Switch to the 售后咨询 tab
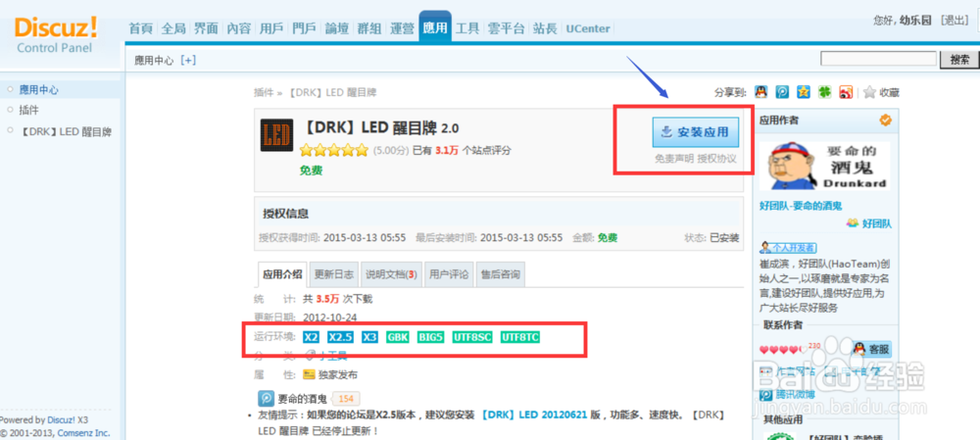 pyautogui.click(x=500, y=274)
